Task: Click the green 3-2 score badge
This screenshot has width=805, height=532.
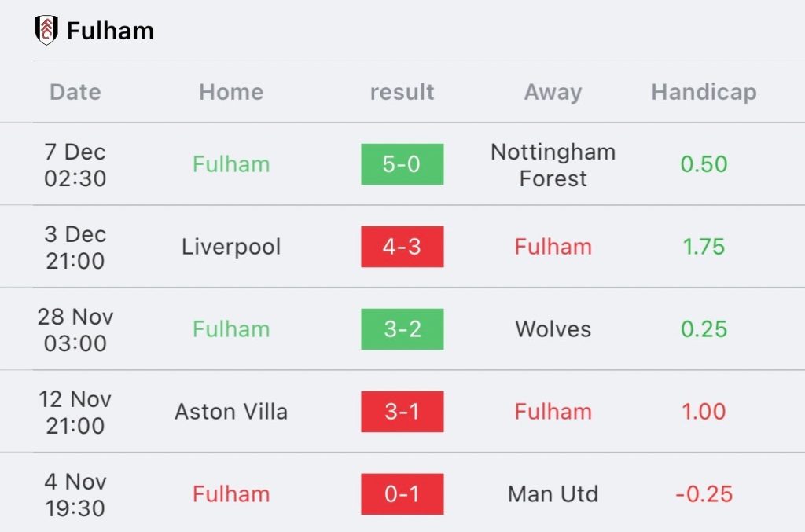Action: 402,329
